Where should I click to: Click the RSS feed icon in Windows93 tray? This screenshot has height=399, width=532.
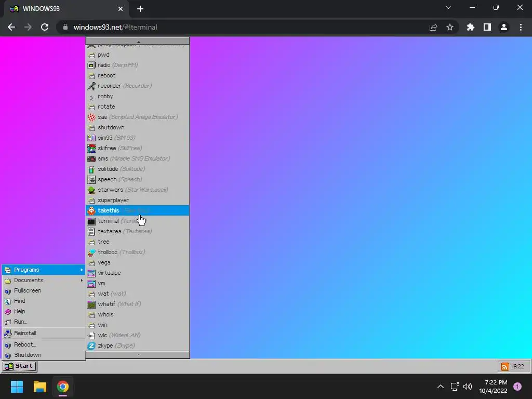pos(505,366)
